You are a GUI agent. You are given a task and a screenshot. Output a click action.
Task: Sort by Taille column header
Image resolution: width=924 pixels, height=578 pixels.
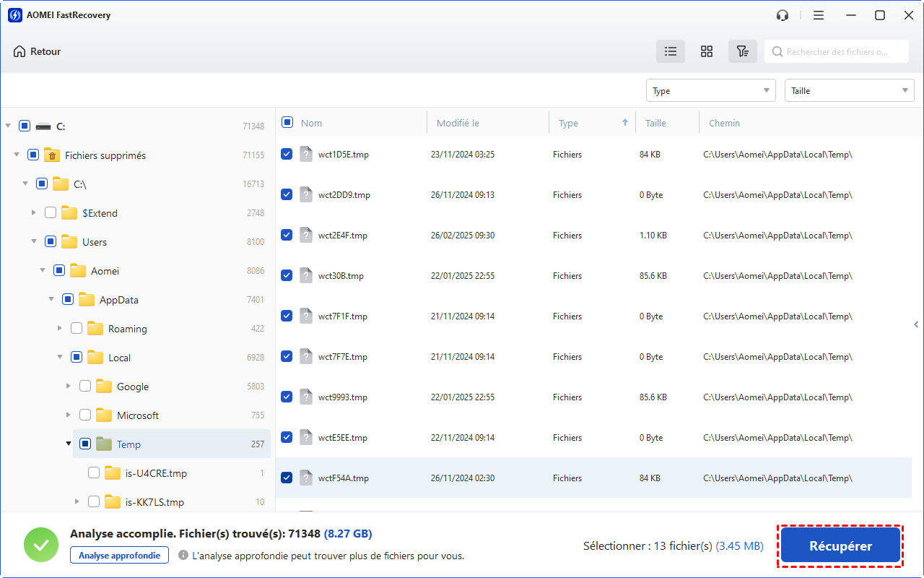(x=655, y=124)
